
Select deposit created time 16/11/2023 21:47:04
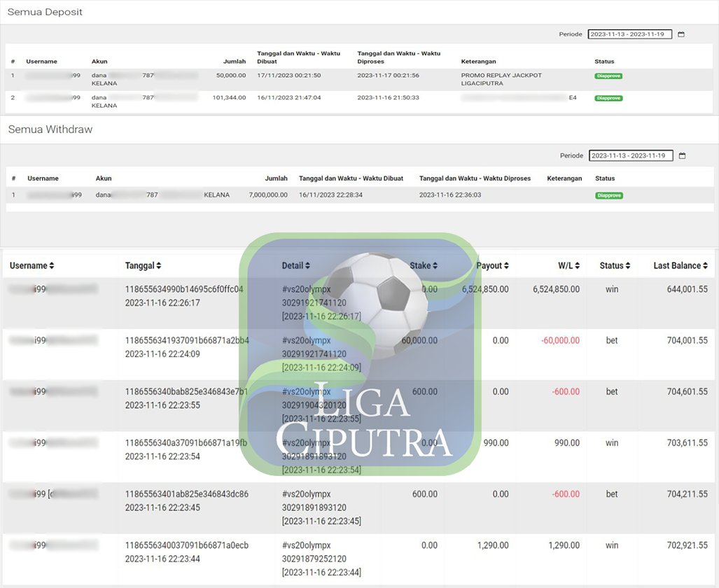[289, 97]
